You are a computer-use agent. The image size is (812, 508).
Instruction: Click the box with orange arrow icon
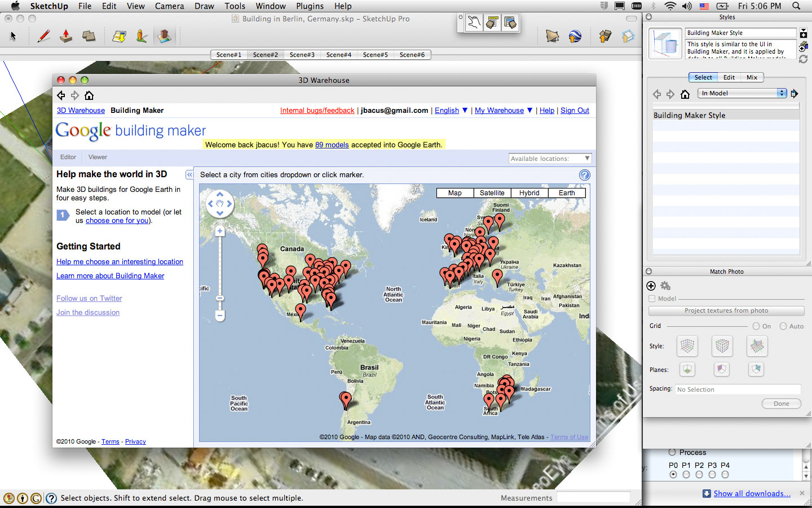(605, 36)
